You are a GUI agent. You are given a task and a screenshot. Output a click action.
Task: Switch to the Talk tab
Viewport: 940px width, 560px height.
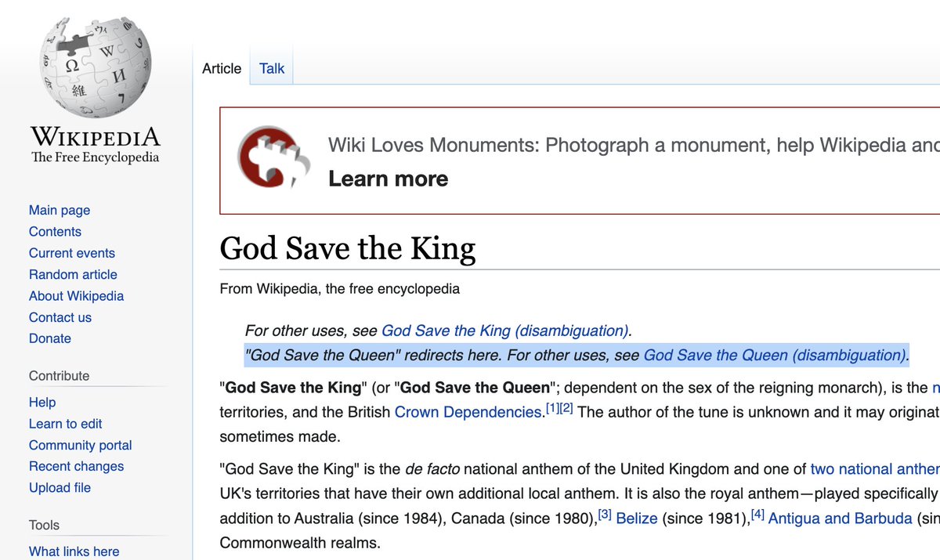click(272, 68)
